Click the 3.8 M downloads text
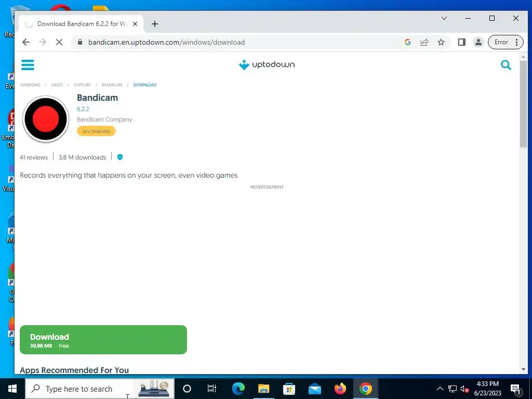This screenshot has height=399, width=532. tap(83, 157)
